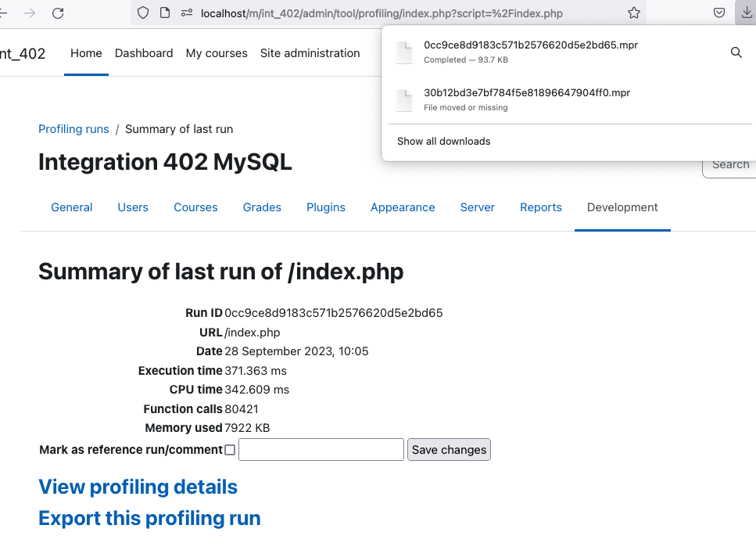Click file icon of 30b12bd3 .mpr download
756x543 pixels.
pos(404,100)
